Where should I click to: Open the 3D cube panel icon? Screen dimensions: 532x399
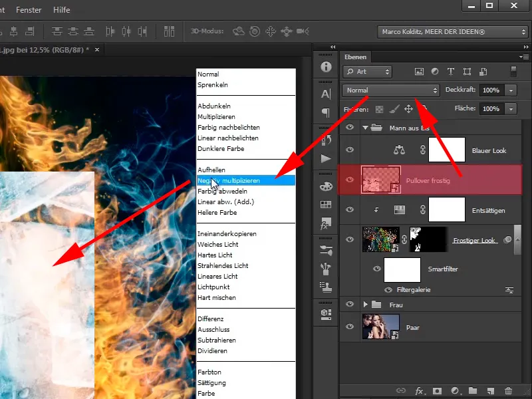click(326, 314)
